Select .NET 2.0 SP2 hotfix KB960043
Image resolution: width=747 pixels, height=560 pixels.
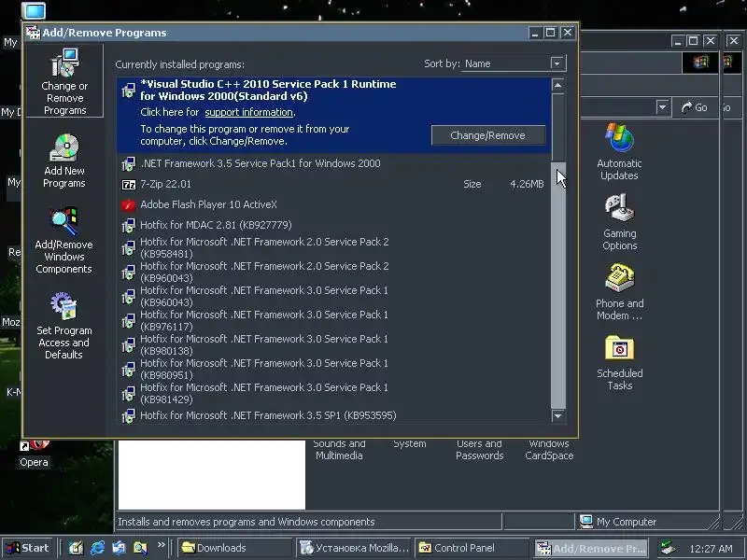point(333,272)
